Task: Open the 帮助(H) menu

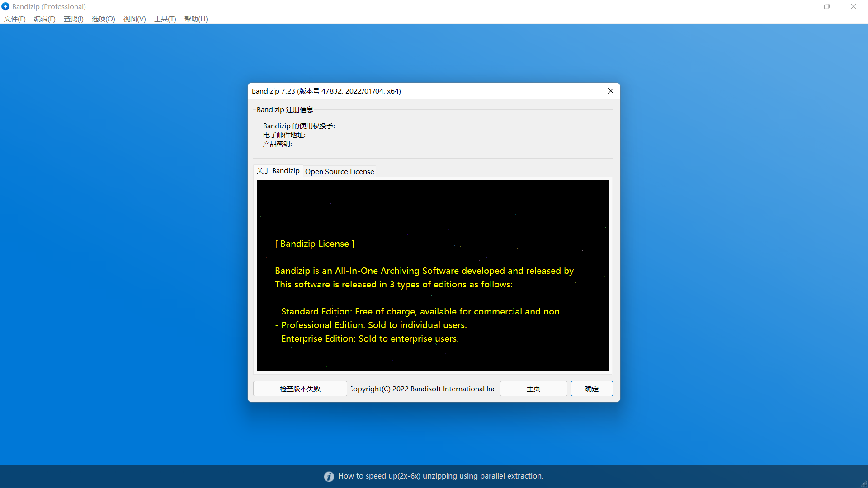Action: click(x=195, y=19)
